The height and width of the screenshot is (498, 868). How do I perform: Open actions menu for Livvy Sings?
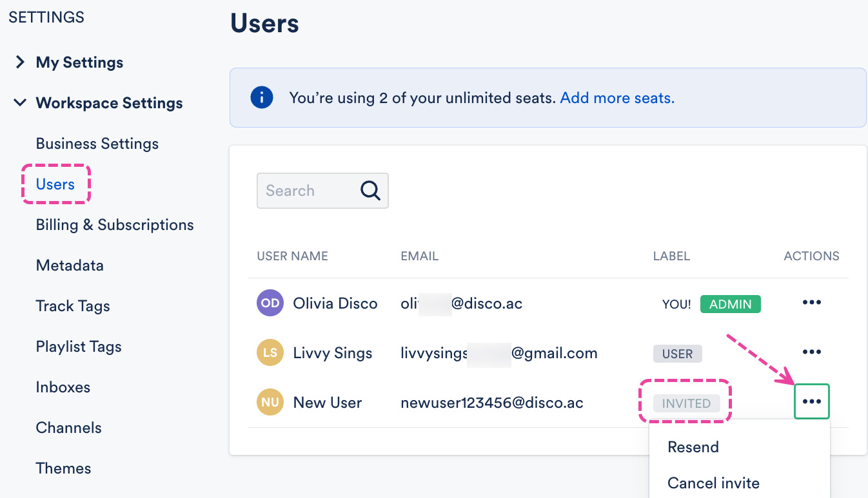coord(811,352)
